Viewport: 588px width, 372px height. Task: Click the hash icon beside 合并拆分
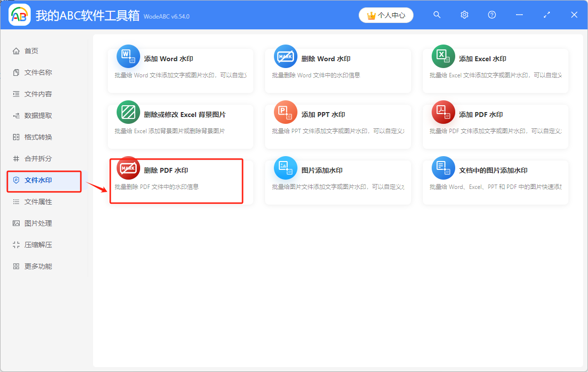click(x=16, y=159)
